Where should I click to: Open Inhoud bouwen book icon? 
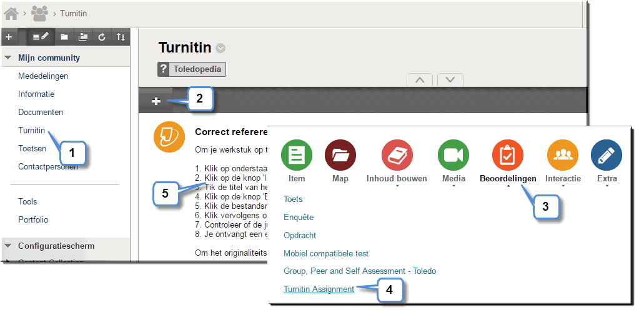pos(397,156)
